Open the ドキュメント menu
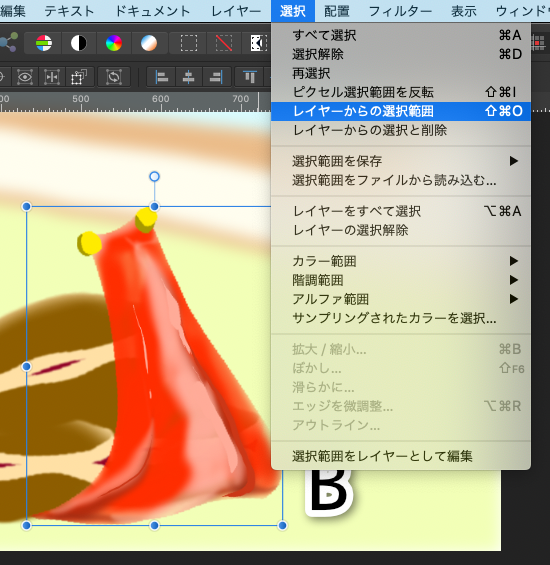Image resolution: width=550 pixels, height=565 pixels. pos(152,11)
